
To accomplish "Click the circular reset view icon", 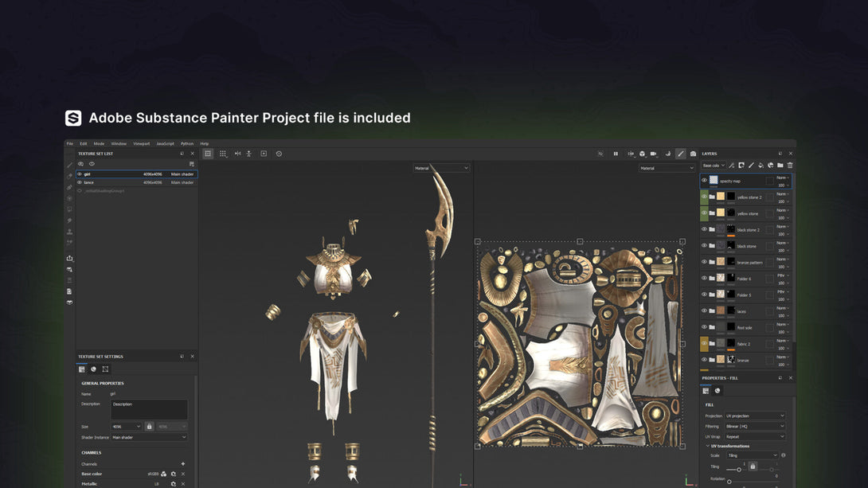I will 279,154.
